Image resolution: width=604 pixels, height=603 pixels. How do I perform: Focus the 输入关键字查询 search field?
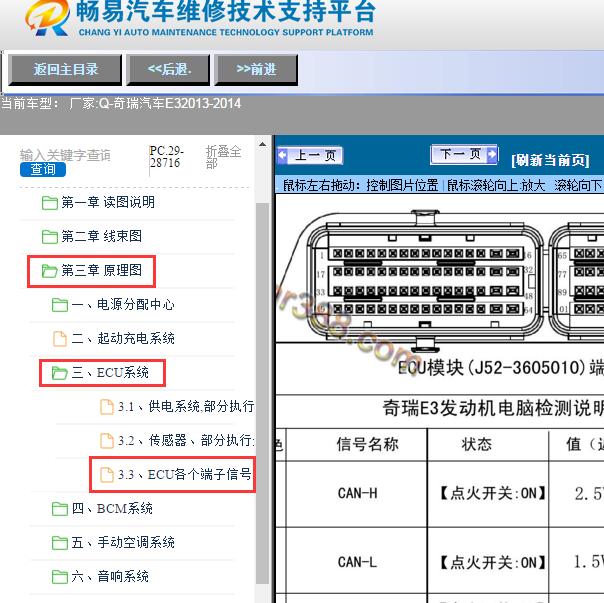pos(65,155)
